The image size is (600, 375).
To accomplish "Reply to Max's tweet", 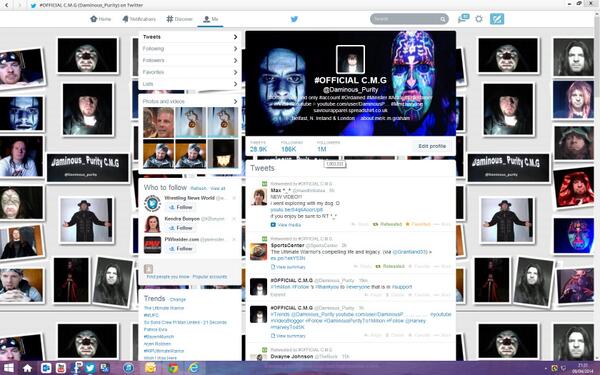I will (x=360, y=224).
